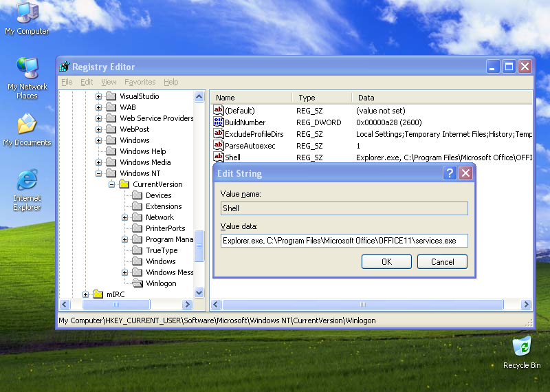Expand the WebPost tree node
The image size is (550, 392).
point(98,129)
